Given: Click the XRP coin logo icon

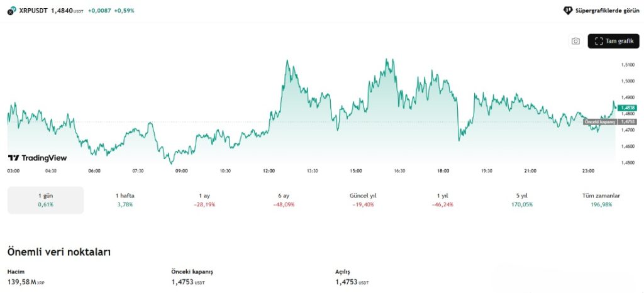Looking at the screenshot, I should coord(11,11).
